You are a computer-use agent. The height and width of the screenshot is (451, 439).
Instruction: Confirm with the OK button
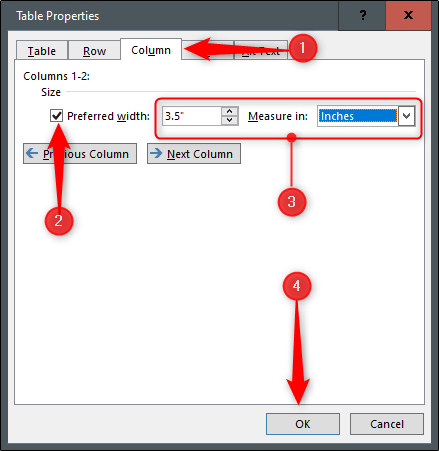pyautogui.click(x=303, y=424)
